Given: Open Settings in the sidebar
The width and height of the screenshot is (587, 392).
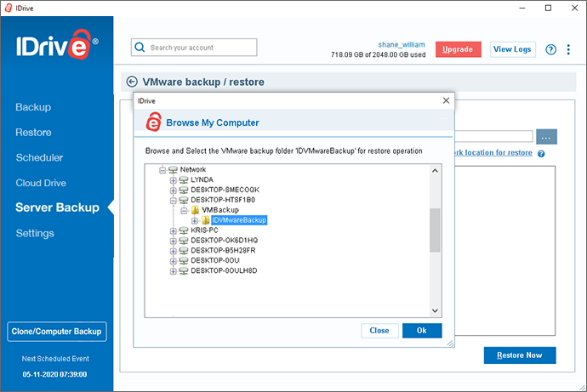Looking at the screenshot, I should 35,233.
